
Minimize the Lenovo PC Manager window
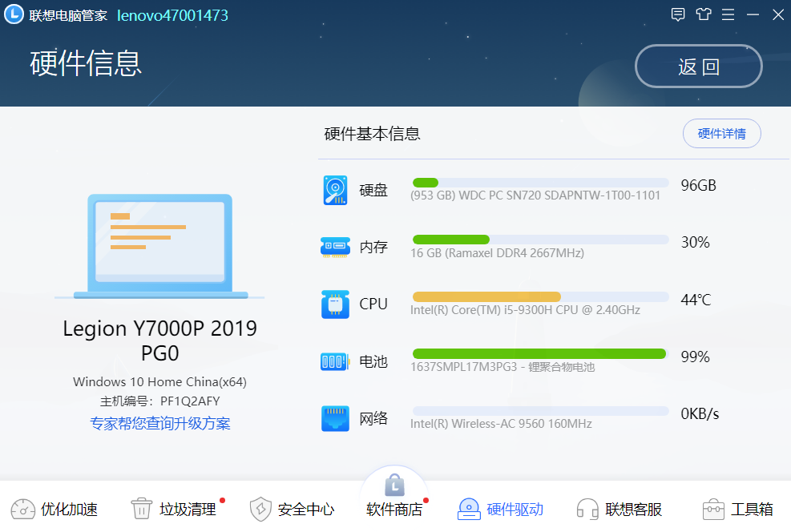(x=753, y=14)
